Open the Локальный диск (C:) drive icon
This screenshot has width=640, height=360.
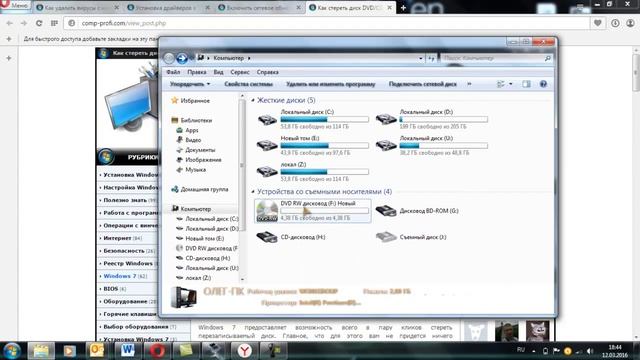(x=267, y=120)
